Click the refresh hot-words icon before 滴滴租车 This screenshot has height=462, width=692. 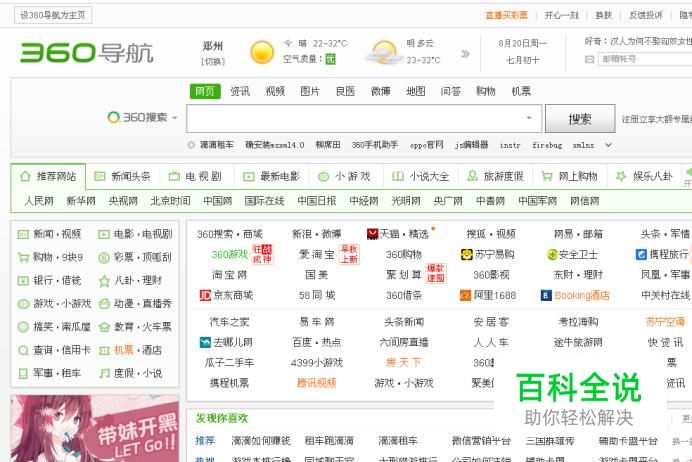coord(191,145)
